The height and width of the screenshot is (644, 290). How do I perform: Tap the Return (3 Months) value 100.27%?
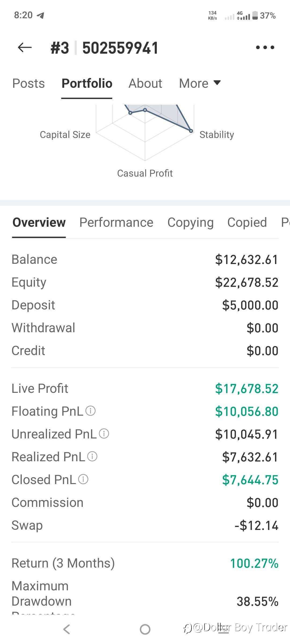tap(254, 563)
